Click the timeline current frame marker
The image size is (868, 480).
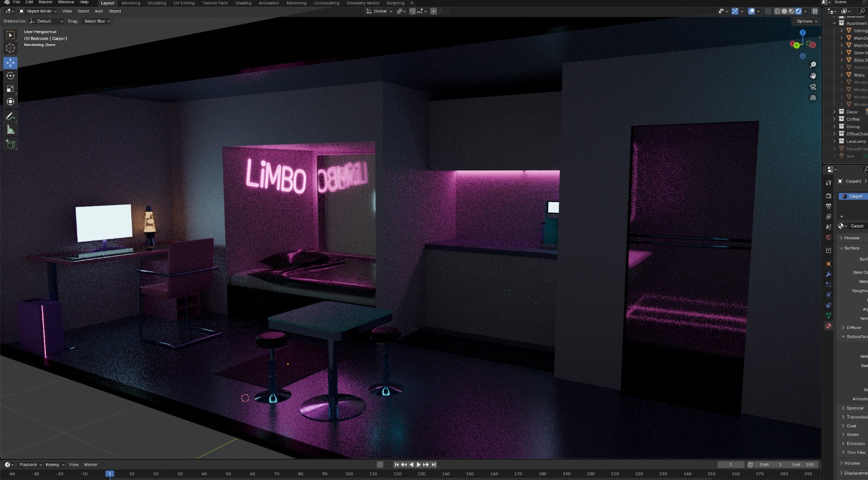coord(110,474)
